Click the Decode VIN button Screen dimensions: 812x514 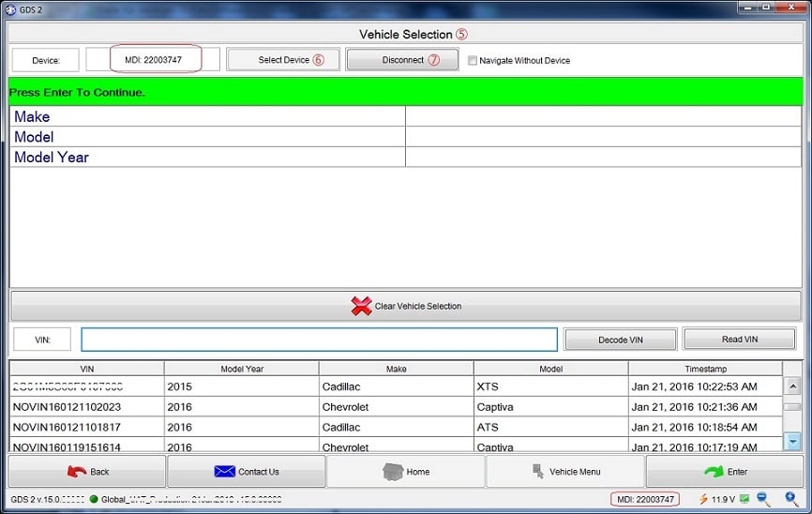pyautogui.click(x=621, y=340)
